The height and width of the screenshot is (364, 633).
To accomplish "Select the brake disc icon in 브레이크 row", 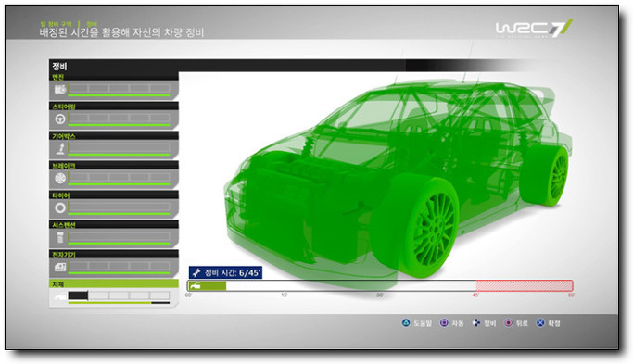I will point(60,178).
